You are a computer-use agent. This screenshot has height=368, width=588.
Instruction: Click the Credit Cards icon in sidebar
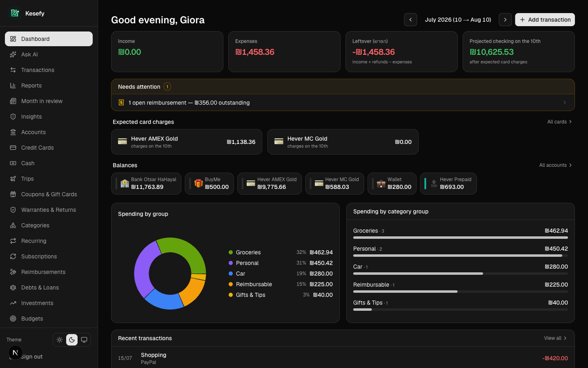tap(13, 148)
